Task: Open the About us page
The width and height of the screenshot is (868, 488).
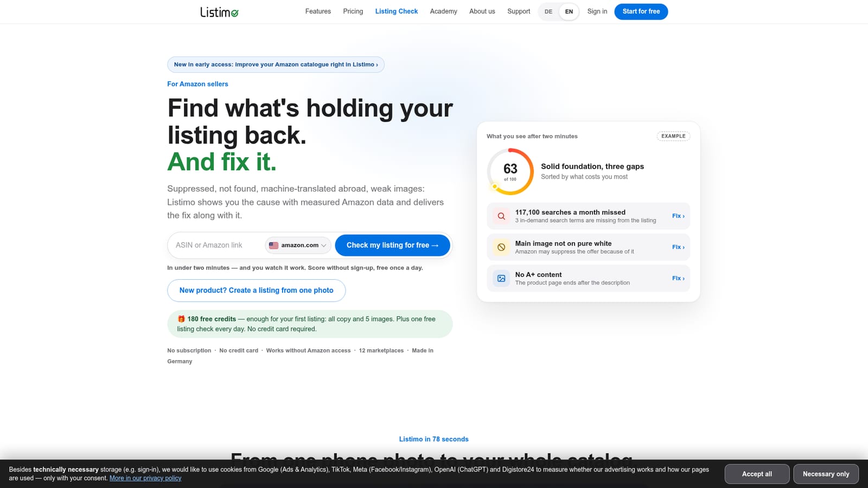Action: [482, 11]
